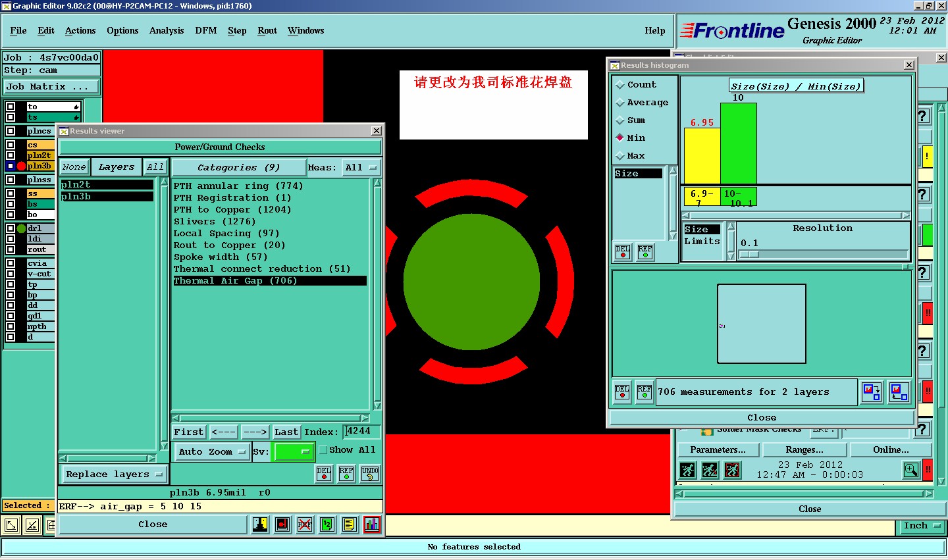Click the second running man icon
948x560 pixels.
tap(710, 470)
